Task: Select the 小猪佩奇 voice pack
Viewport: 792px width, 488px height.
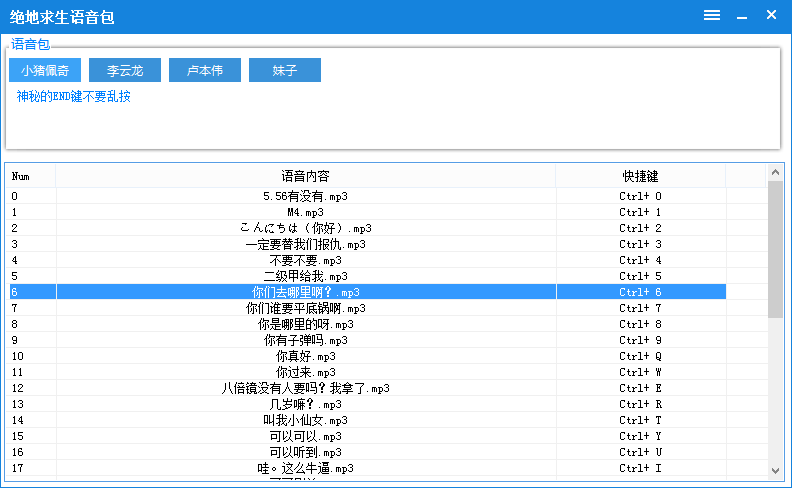Action: tap(45, 70)
